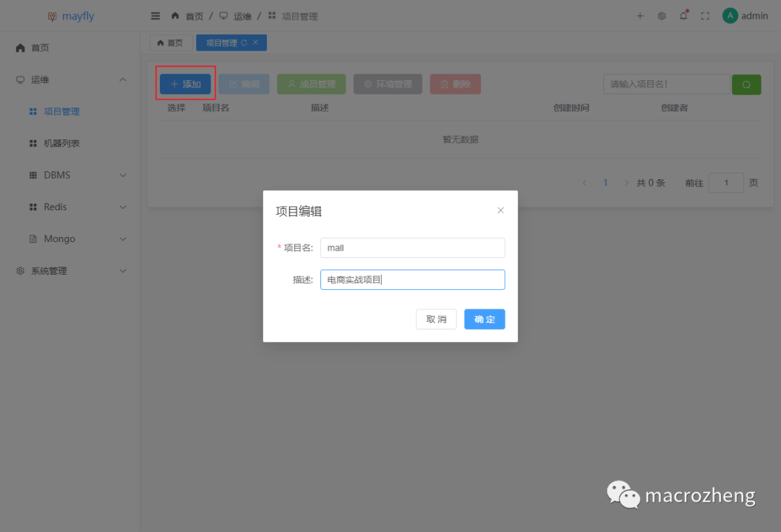Select 机器列表 in the sidebar
Image resolution: width=781 pixels, height=532 pixels.
61,143
